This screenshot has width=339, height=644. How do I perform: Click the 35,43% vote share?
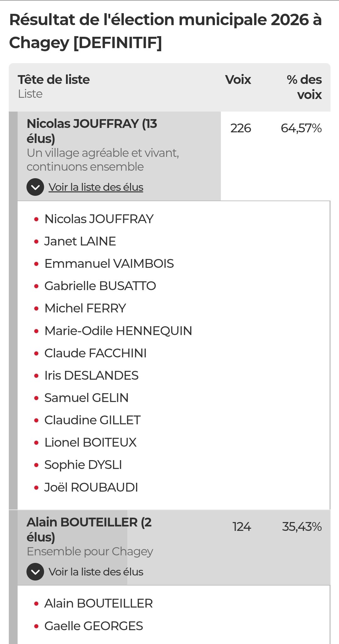click(x=302, y=527)
